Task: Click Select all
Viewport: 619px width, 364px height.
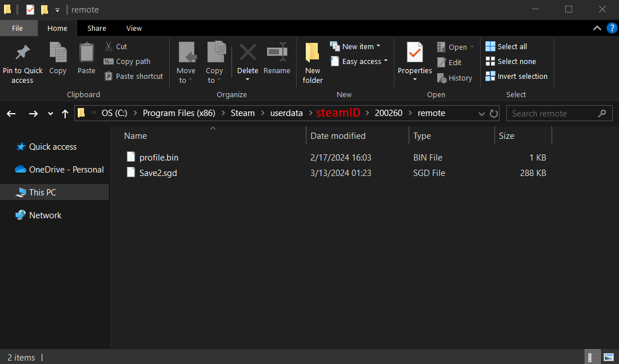Action: click(x=506, y=47)
